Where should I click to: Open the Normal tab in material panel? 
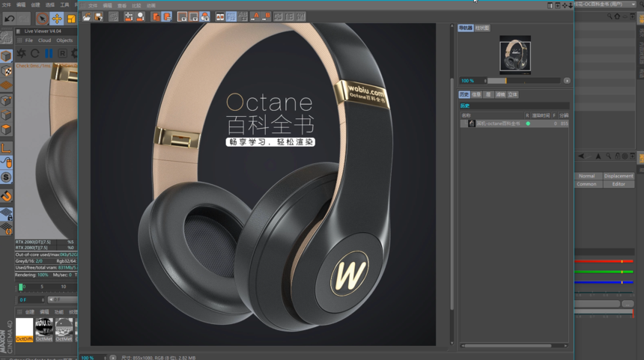[586, 176]
